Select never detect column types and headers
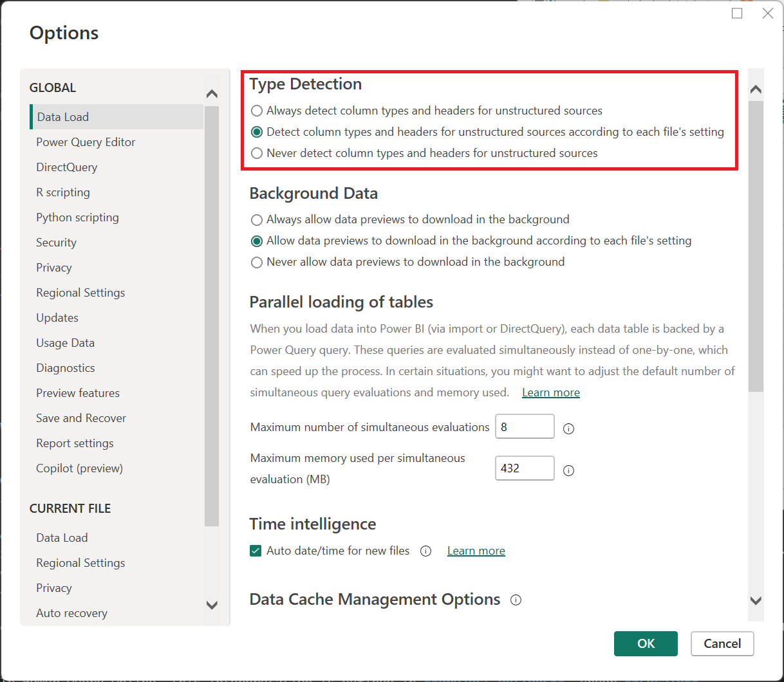The height and width of the screenshot is (682, 784). click(256, 153)
